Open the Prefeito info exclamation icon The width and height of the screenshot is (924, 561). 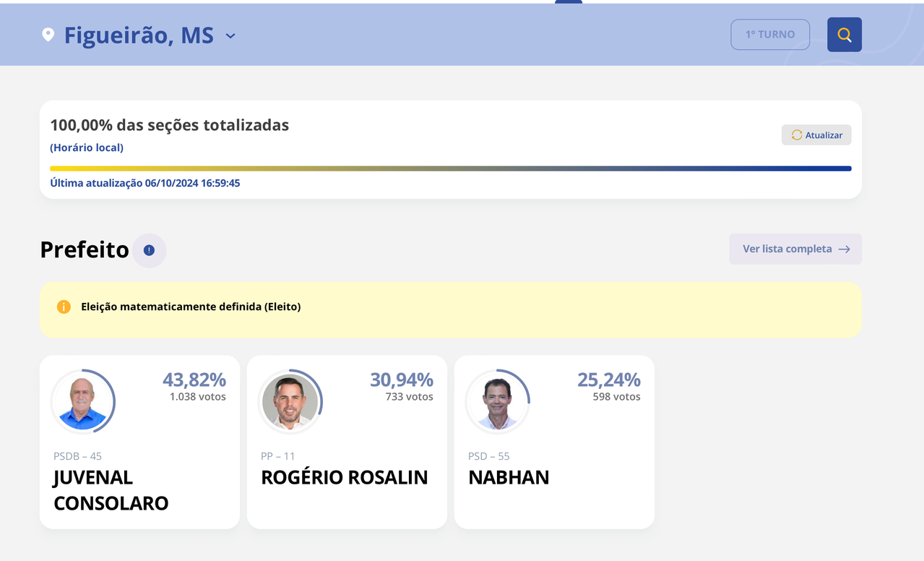149,250
